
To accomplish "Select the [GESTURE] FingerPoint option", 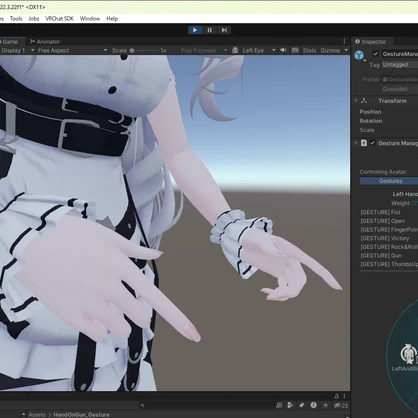I will tap(389, 230).
